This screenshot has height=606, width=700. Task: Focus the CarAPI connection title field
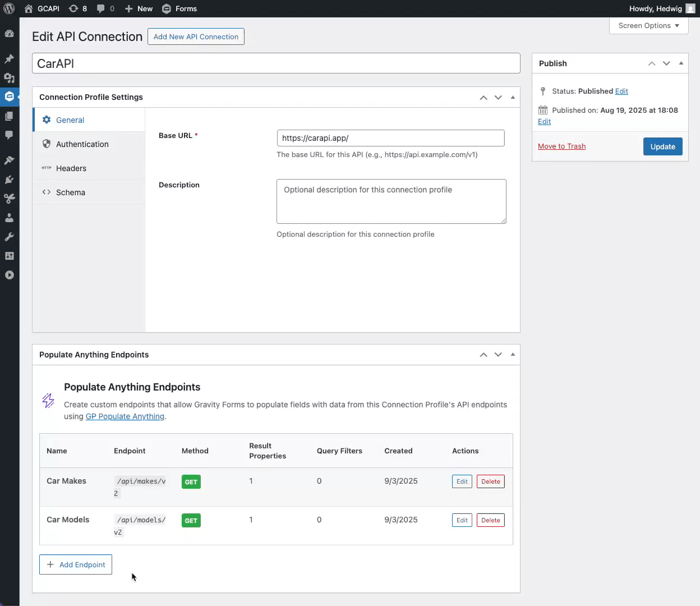276,63
